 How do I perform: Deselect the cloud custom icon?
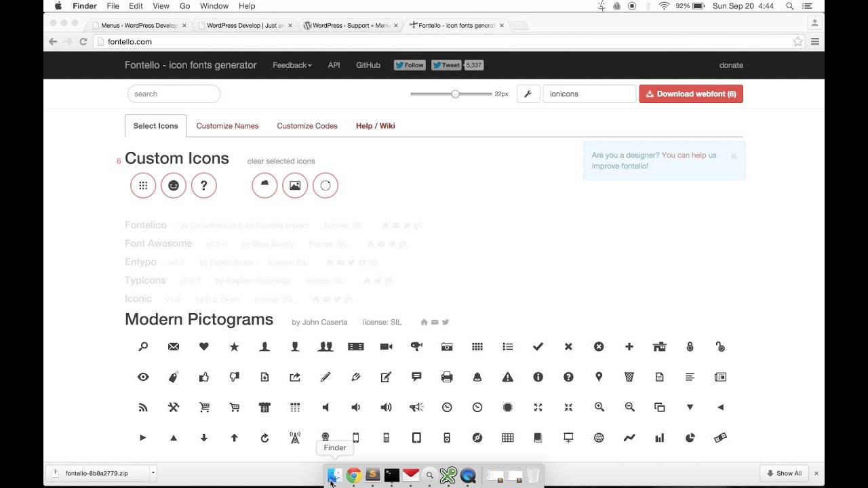(x=264, y=185)
